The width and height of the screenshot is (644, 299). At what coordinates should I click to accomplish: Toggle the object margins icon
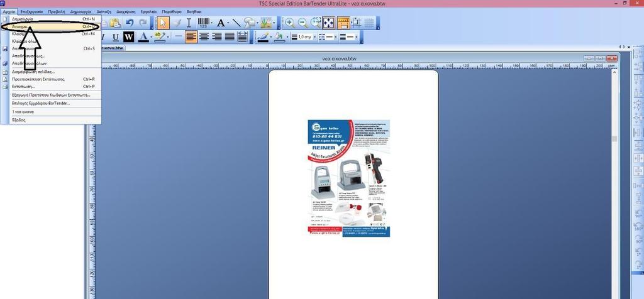(356, 23)
